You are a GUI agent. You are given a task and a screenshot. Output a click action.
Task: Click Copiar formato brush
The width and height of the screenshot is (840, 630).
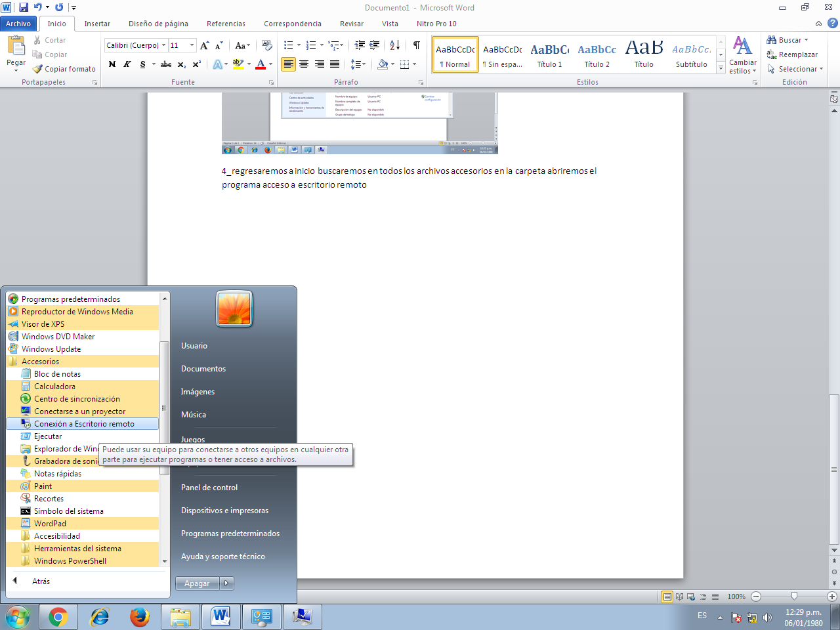click(64, 69)
